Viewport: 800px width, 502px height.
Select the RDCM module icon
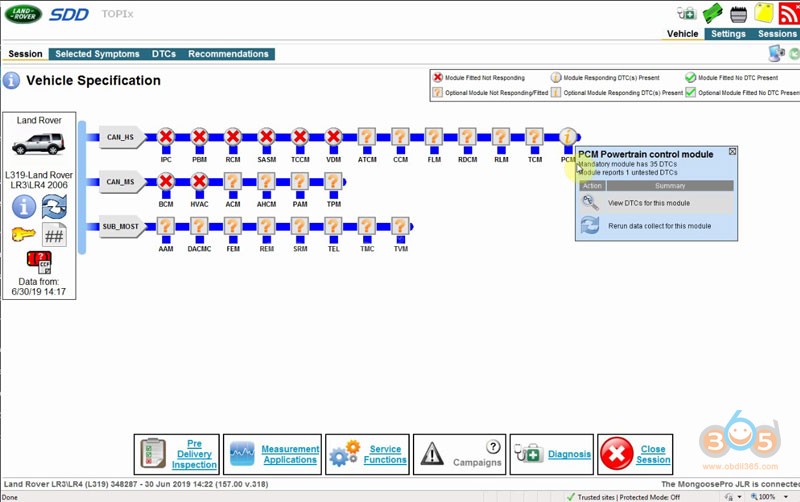[x=467, y=137]
